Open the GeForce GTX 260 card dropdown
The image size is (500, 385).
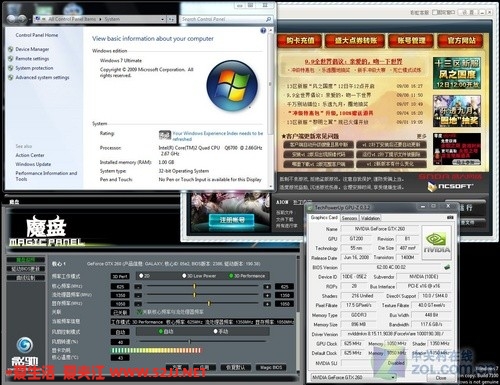[354, 377]
